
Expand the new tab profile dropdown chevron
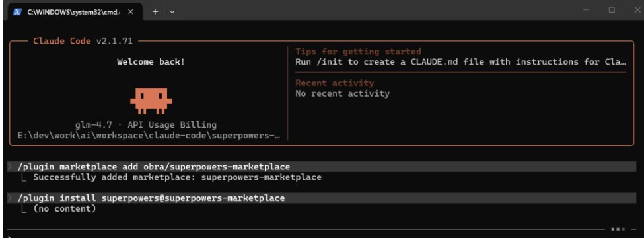click(172, 12)
